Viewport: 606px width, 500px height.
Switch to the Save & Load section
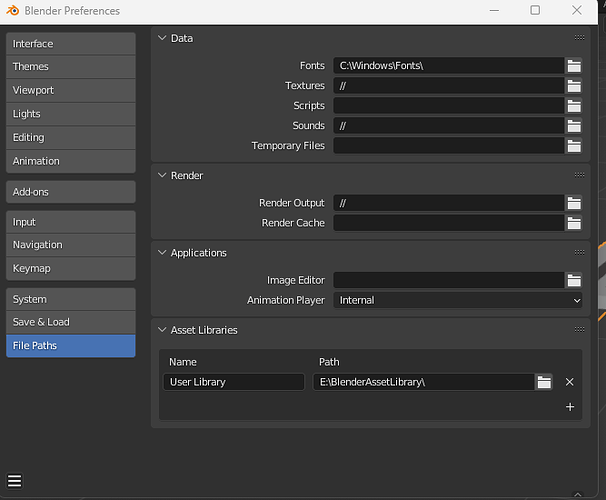(71, 322)
